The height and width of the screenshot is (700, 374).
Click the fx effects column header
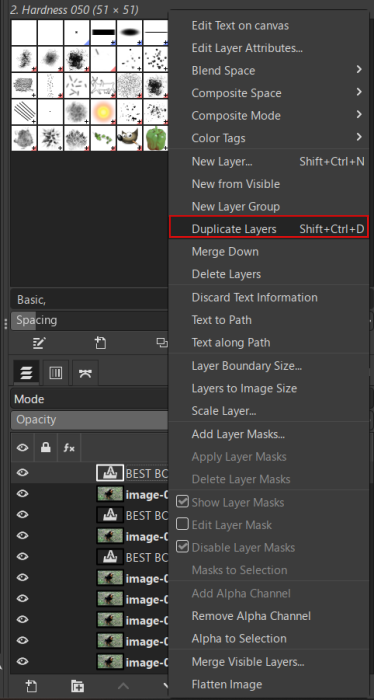click(69, 447)
